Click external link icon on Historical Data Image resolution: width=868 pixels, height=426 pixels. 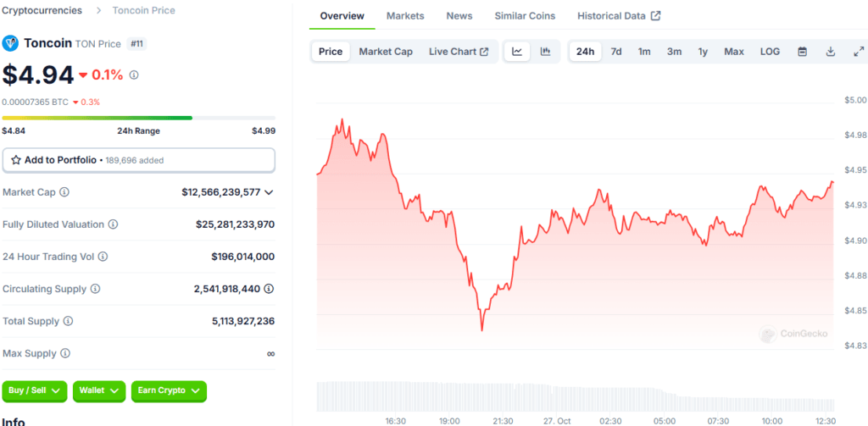point(655,15)
